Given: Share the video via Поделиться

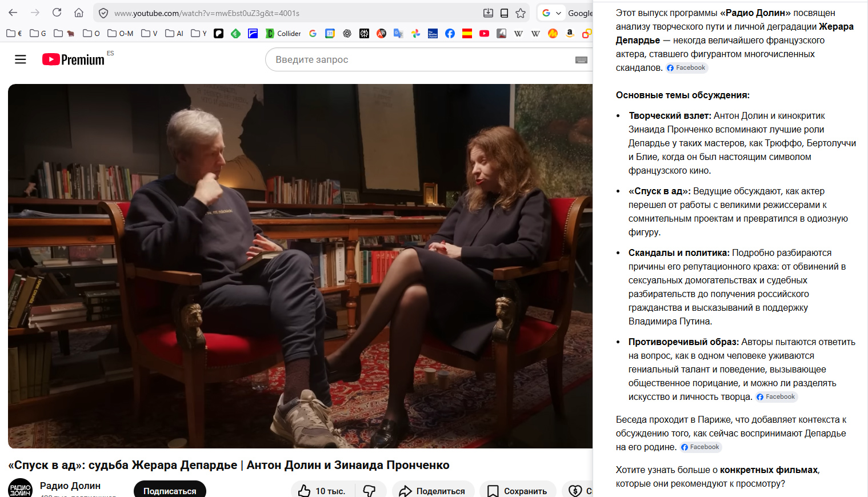Looking at the screenshot, I should click(432, 491).
